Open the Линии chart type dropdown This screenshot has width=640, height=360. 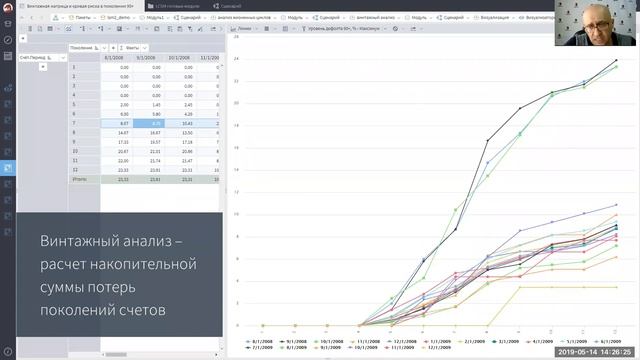coord(256,29)
